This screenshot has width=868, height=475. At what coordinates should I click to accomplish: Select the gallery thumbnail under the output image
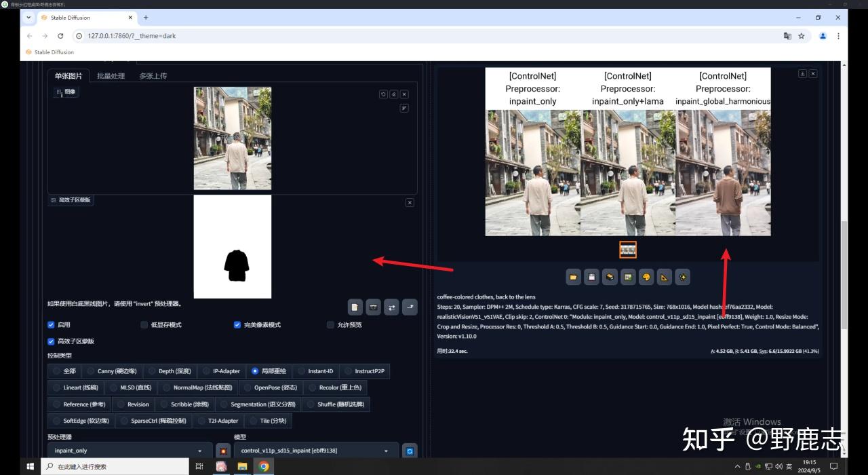628,250
